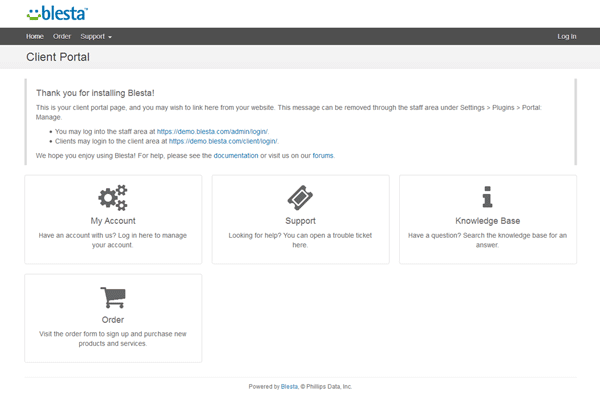Click '© Phillips Data, Inc.' footer text
Viewport: 600px width, 400px height.
[x=326, y=387]
